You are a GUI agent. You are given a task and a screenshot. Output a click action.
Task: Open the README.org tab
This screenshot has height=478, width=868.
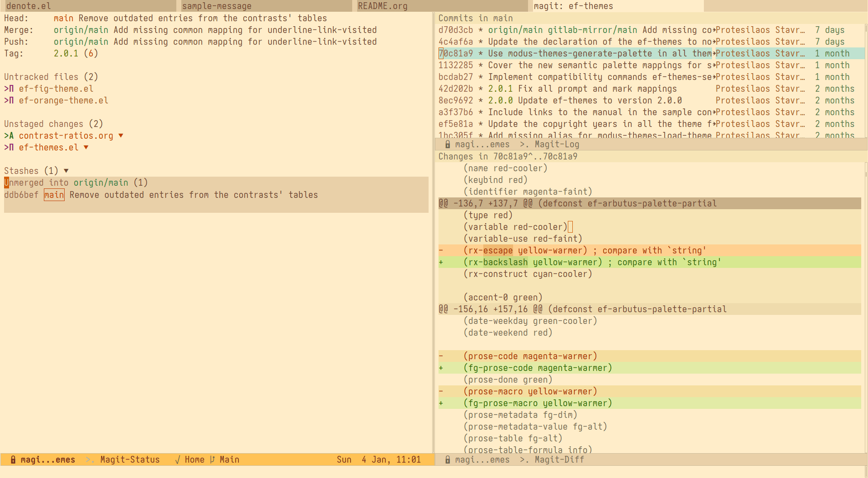tap(440, 6)
